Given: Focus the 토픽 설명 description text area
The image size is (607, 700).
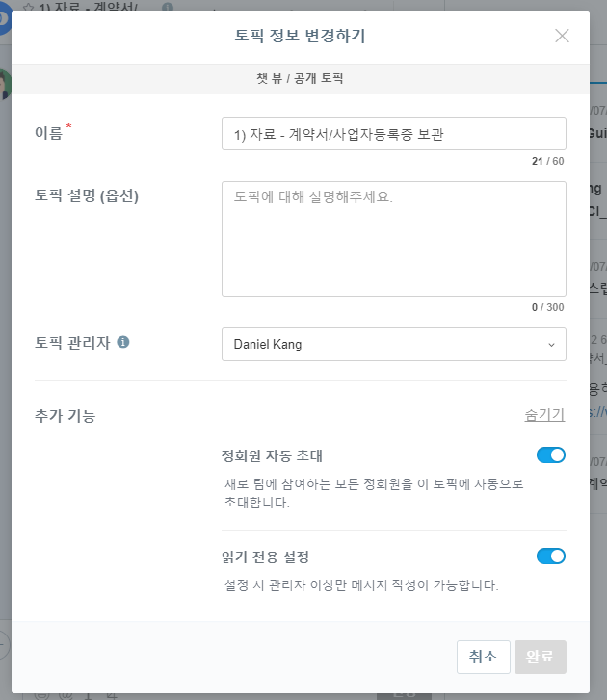Looking at the screenshot, I should [x=393, y=239].
